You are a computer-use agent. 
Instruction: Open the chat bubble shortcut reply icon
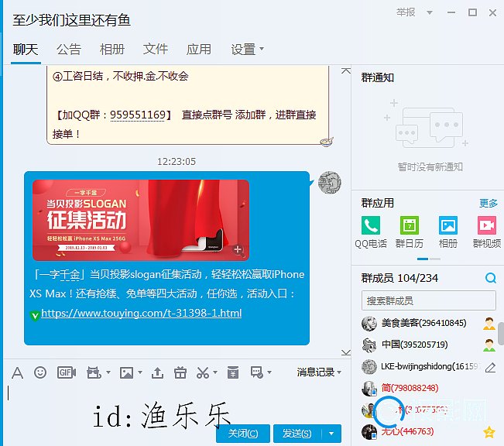tap(257, 372)
